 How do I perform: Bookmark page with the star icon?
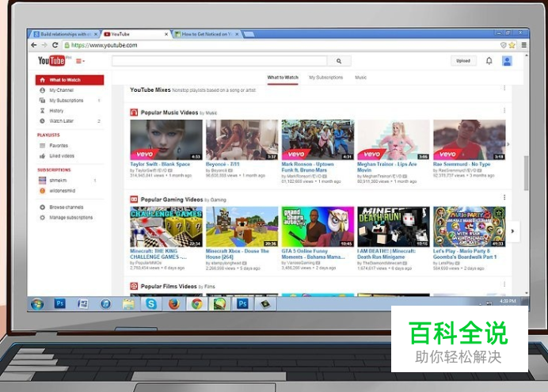pos(512,45)
